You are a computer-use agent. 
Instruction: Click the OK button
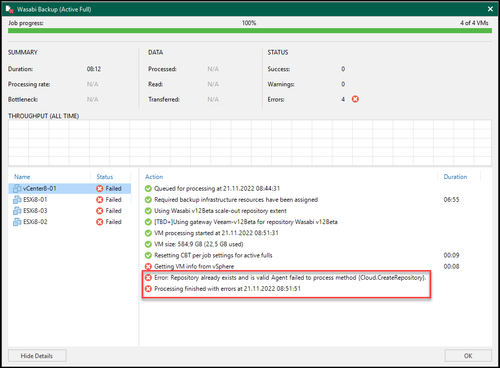(x=468, y=356)
